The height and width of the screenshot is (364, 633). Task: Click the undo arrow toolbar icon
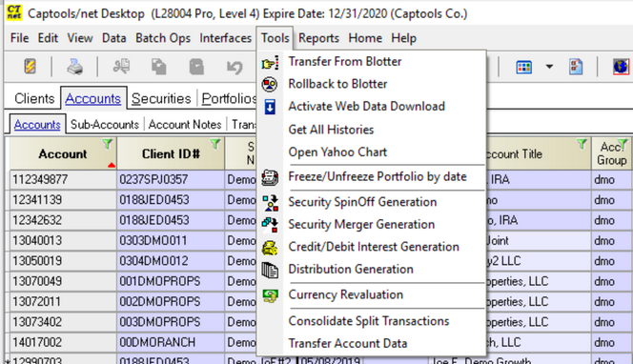[235, 67]
